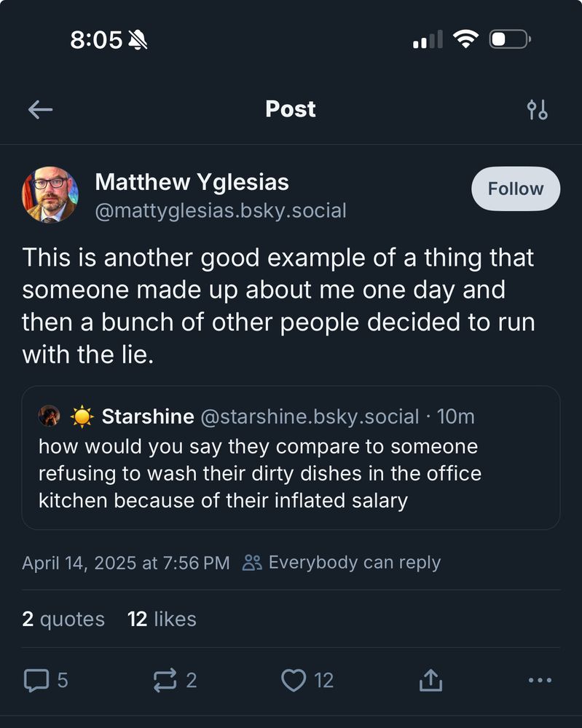This screenshot has width=582, height=728.
Task: See the 12 likes list
Action: [x=162, y=619]
